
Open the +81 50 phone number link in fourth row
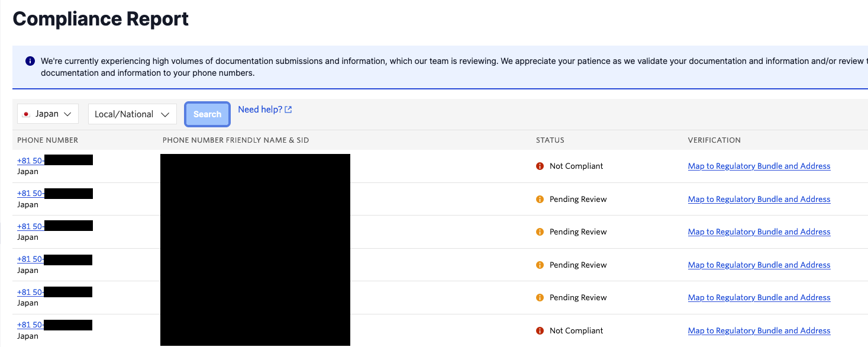(x=31, y=259)
